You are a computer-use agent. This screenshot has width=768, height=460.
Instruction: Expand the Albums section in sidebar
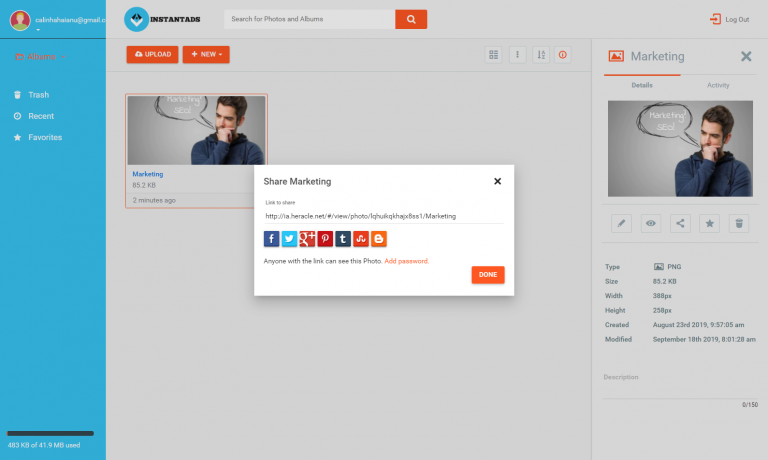pyautogui.click(x=40, y=57)
